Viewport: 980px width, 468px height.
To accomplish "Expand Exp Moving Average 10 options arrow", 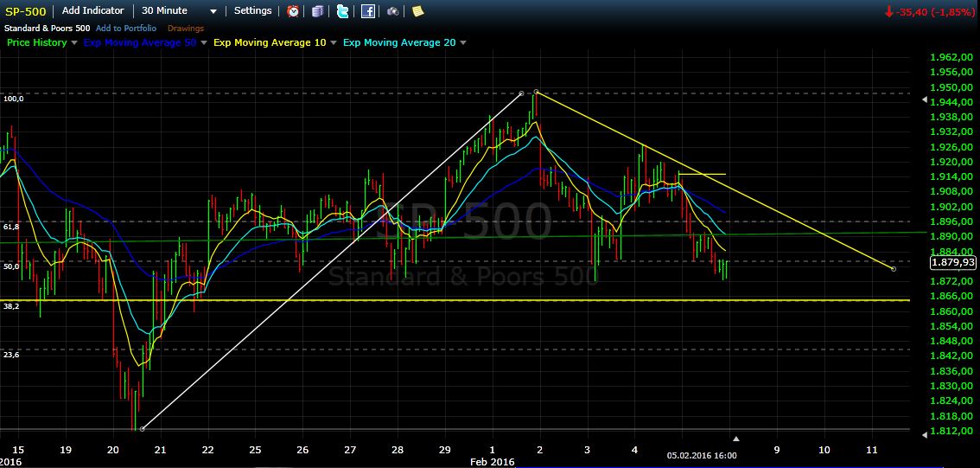I will (x=334, y=43).
